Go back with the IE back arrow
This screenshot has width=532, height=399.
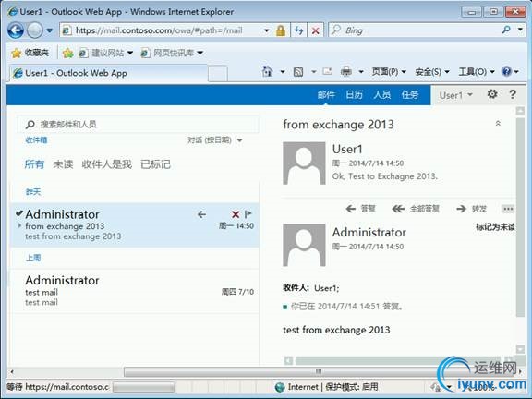click(16, 30)
